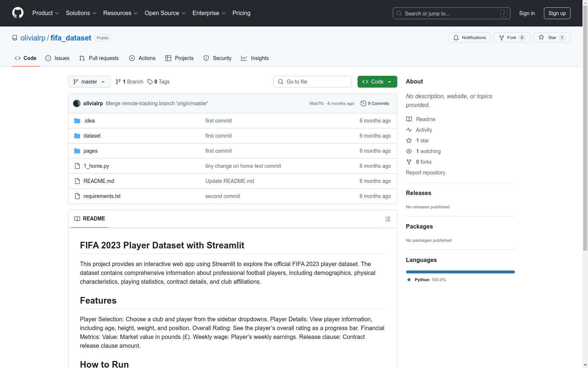Open commit hash 9fab7fc
Screen dimensions: 588x368
tap(316, 103)
